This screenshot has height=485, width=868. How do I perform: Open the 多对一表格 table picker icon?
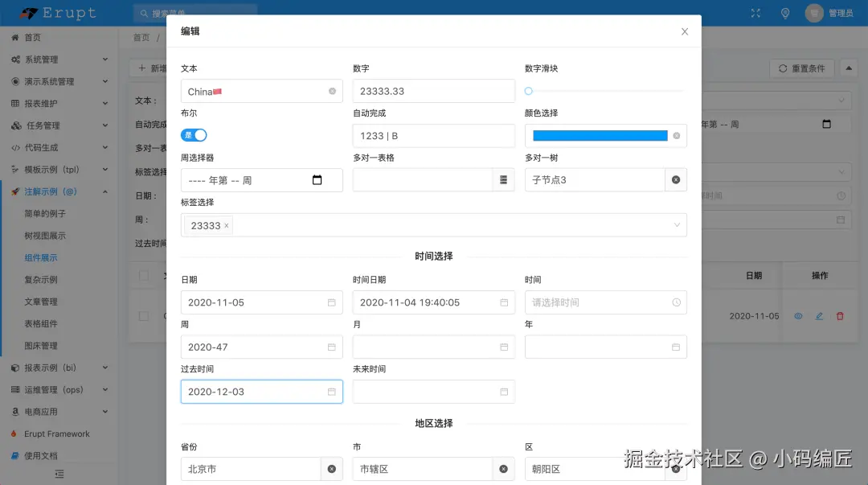[503, 180]
